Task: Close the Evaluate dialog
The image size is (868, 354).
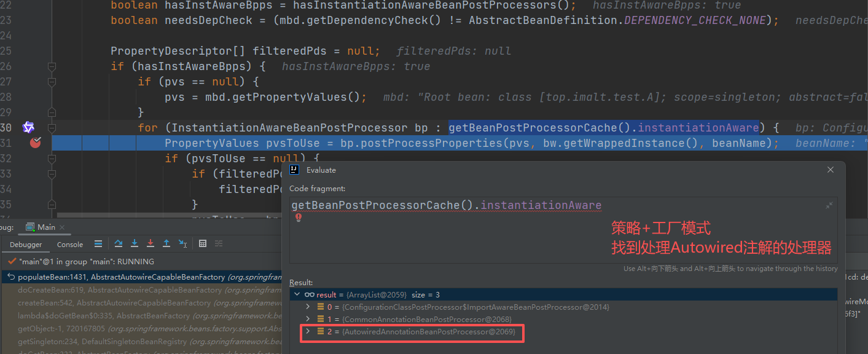Action: 831,170
